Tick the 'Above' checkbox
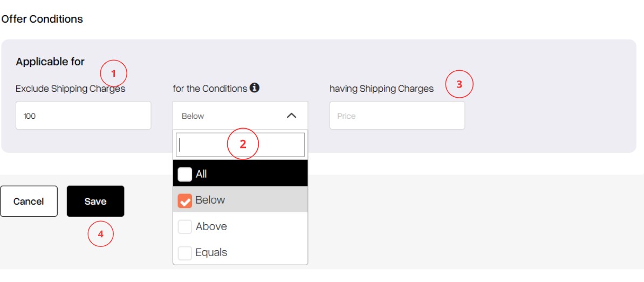Viewport: 644px width, 282px height. (x=185, y=226)
